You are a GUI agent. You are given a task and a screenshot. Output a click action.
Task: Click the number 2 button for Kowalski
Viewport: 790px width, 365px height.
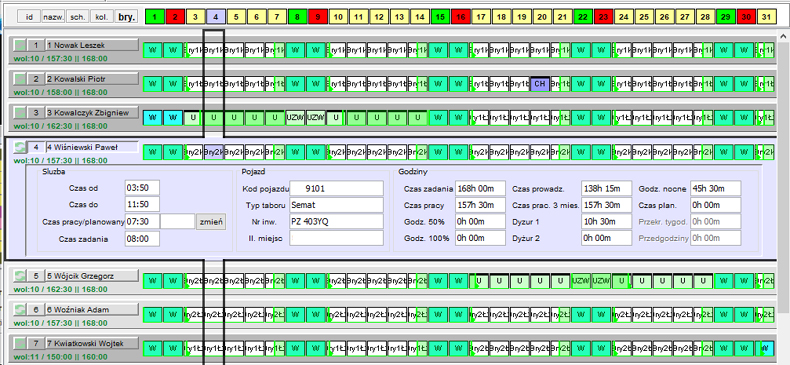click(35, 79)
